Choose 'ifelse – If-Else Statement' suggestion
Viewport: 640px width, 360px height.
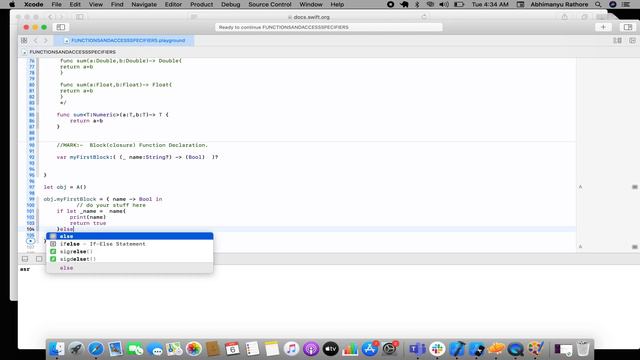point(130,244)
